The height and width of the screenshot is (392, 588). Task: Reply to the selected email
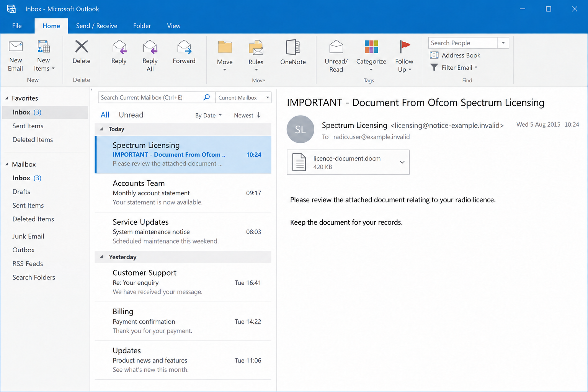[119, 52]
